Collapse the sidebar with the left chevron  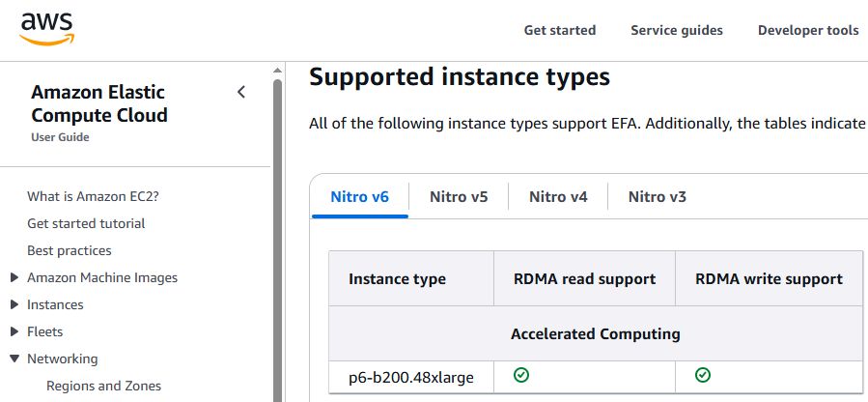tap(241, 92)
